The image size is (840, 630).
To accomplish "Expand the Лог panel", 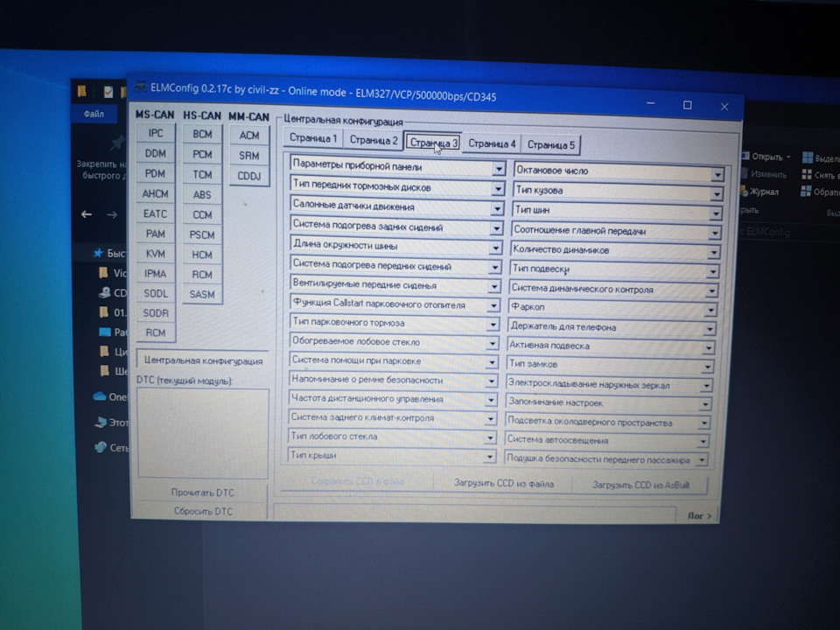I will [x=699, y=516].
